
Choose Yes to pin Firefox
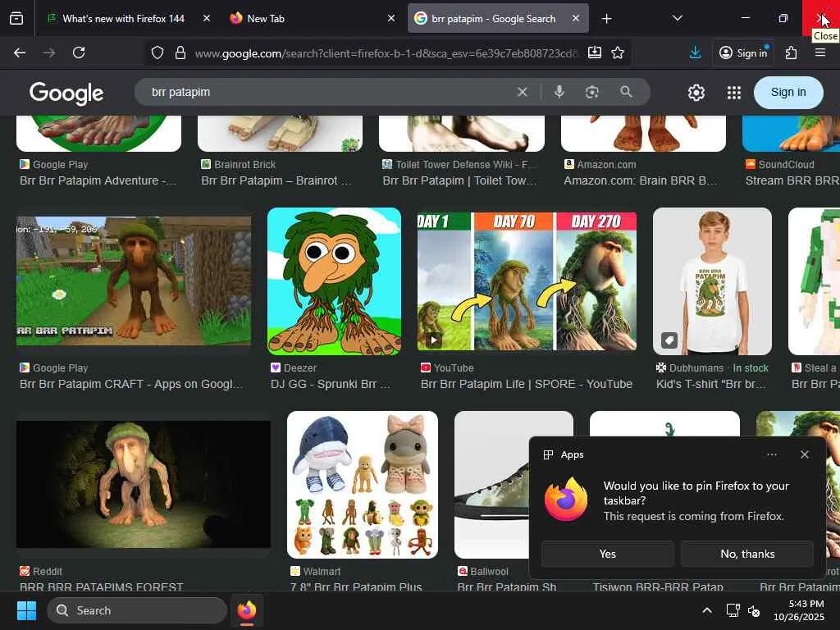click(608, 554)
